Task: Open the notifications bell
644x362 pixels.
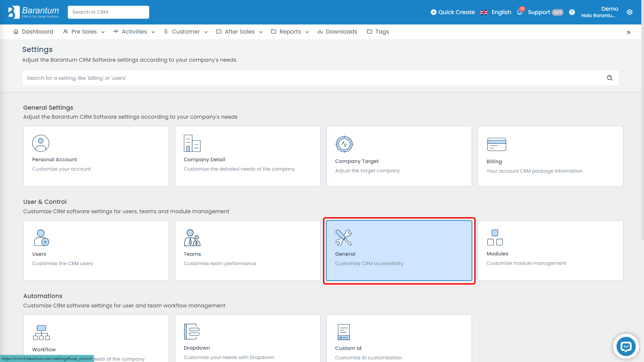Action: click(520, 12)
